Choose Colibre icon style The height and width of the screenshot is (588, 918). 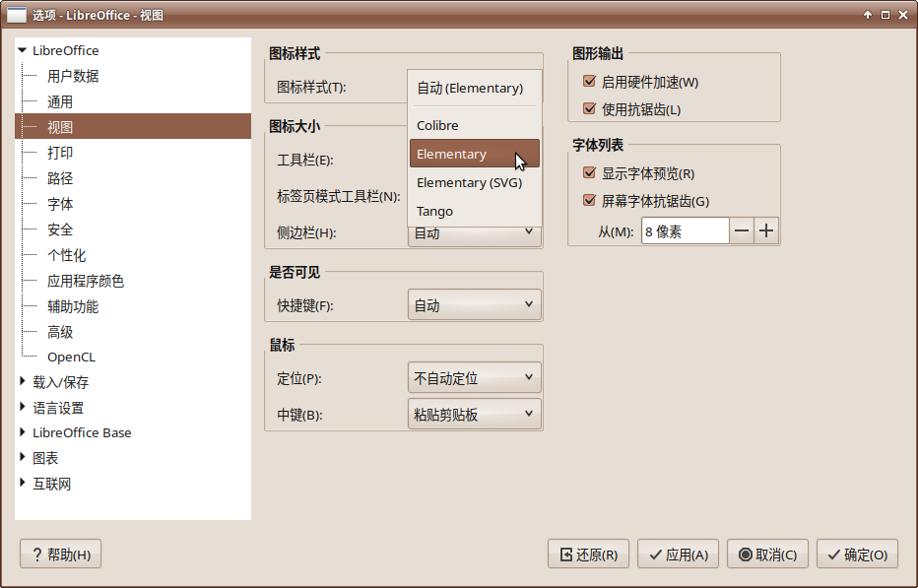[474, 125]
